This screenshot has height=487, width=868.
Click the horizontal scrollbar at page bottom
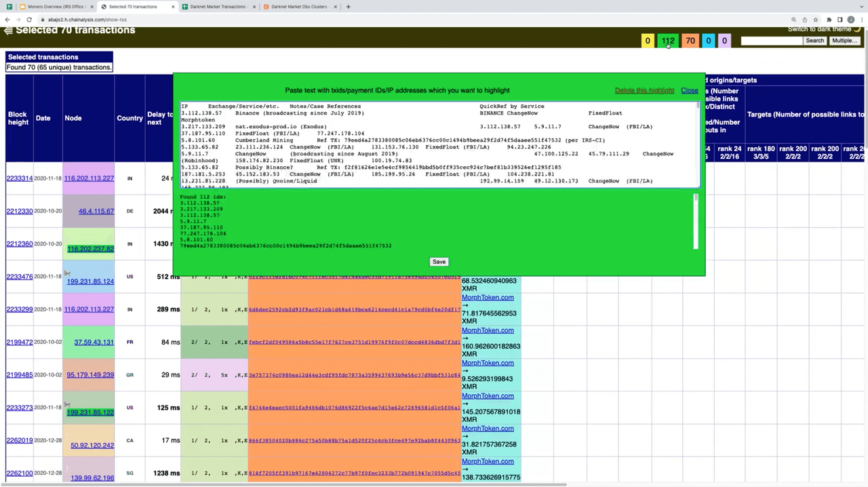285,484
